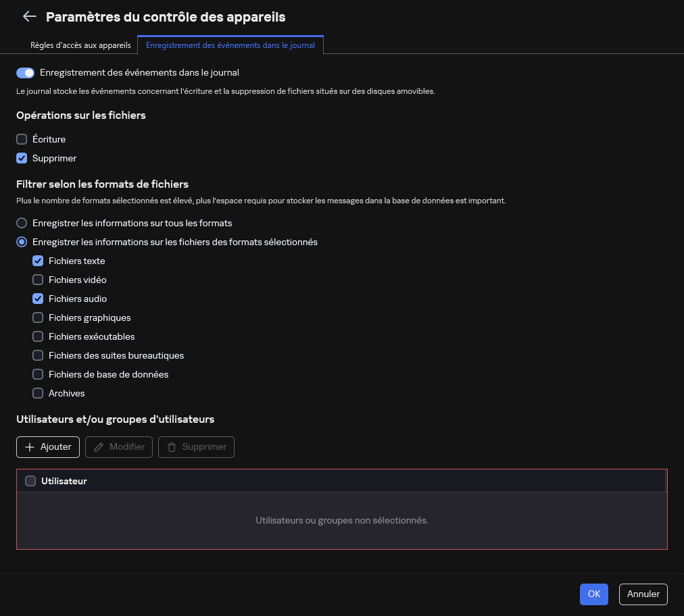
Task: Go back using the left arrow icon
Action: [x=29, y=17]
